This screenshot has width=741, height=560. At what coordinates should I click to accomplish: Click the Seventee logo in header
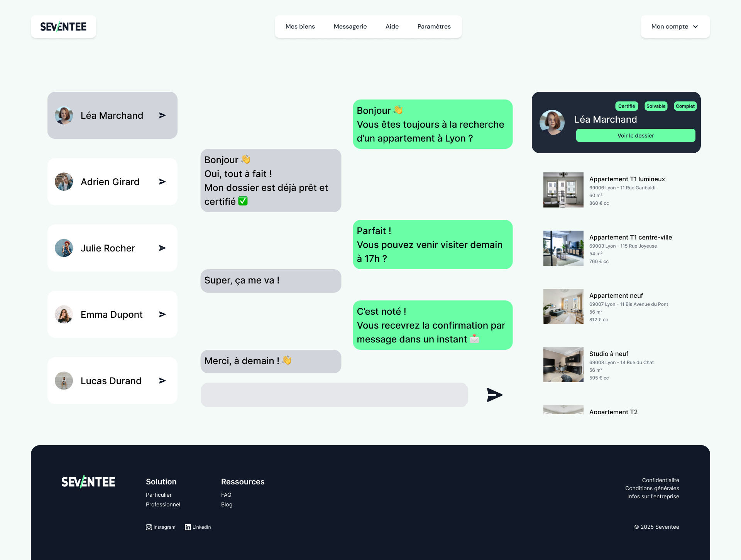click(x=63, y=27)
